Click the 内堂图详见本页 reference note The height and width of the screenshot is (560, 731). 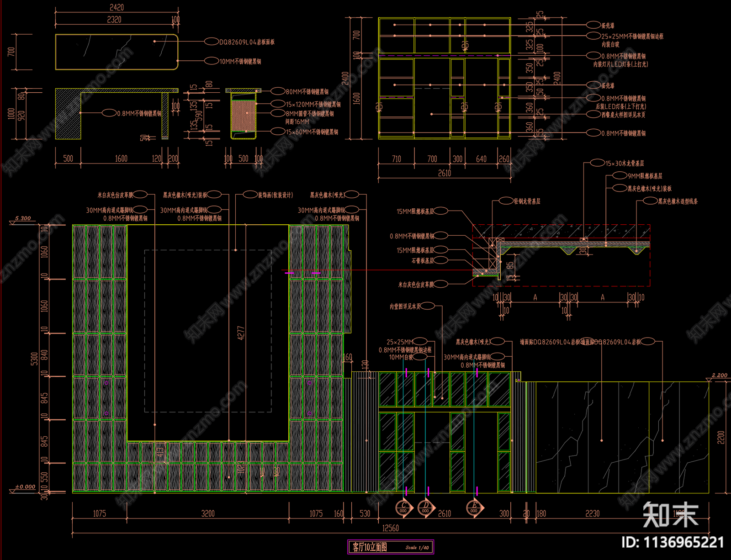(405, 306)
